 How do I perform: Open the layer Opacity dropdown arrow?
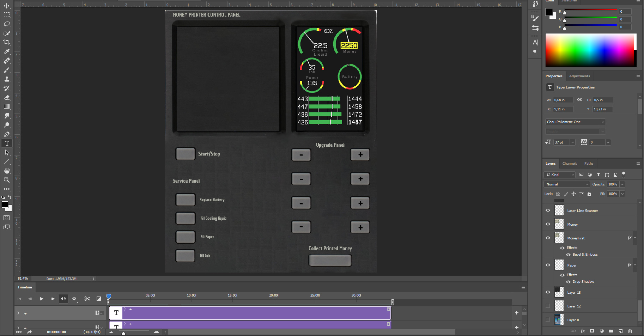tap(622, 184)
